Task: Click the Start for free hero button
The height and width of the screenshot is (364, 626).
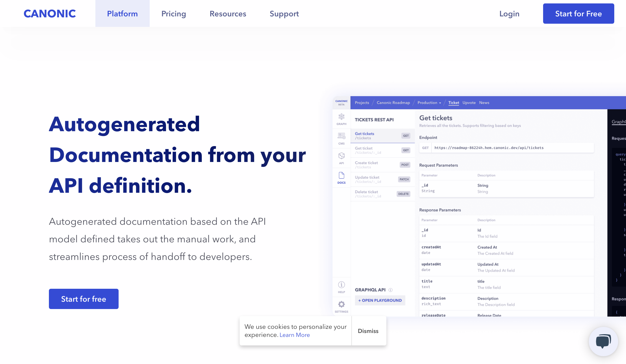Action: click(84, 299)
